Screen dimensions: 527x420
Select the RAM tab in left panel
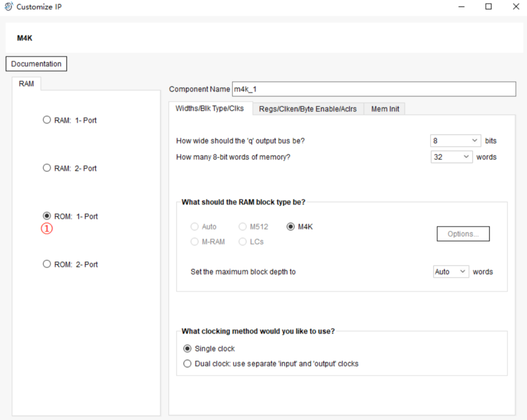tap(26, 84)
